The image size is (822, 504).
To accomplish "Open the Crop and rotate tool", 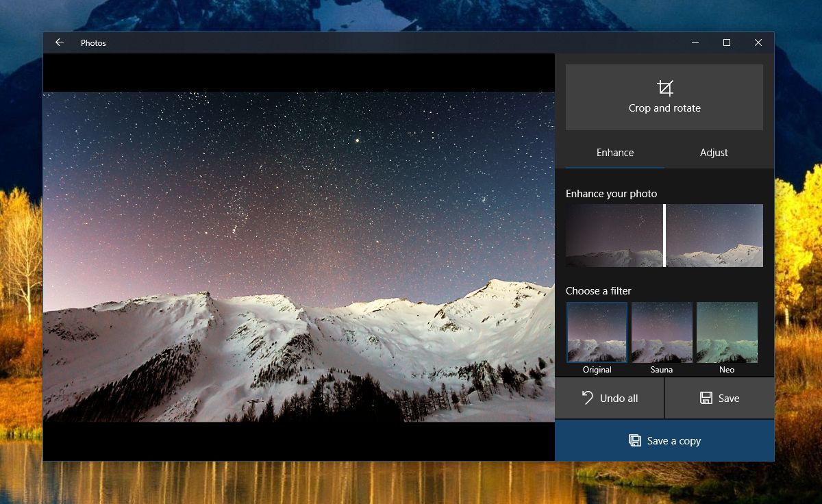I will pyautogui.click(x=664, y=97).
